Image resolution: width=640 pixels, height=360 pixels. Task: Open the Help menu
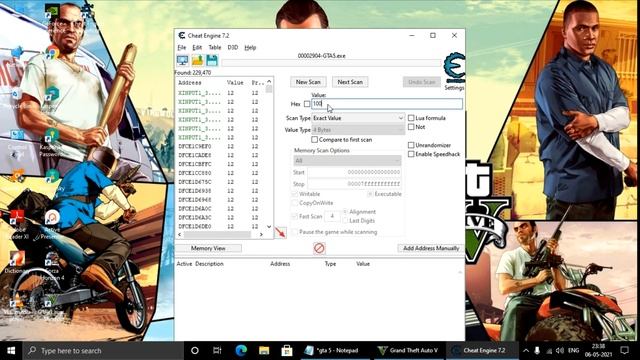[250, 47]
